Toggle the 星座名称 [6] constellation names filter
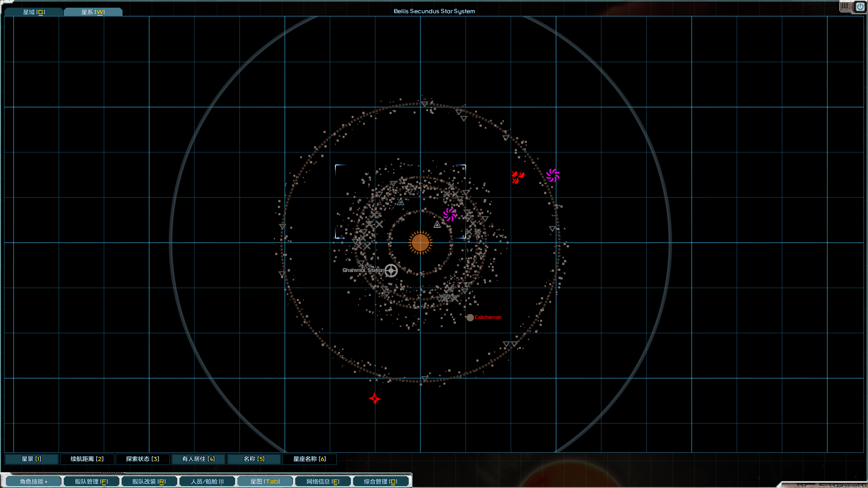The height and width of the screenshot is (488, 868). pos(309,459)
